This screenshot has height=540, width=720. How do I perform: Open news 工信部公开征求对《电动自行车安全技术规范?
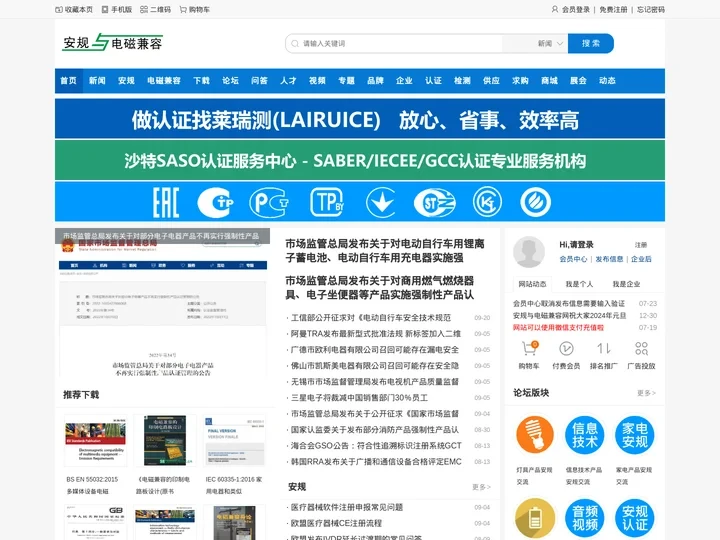tap(371, 318)
